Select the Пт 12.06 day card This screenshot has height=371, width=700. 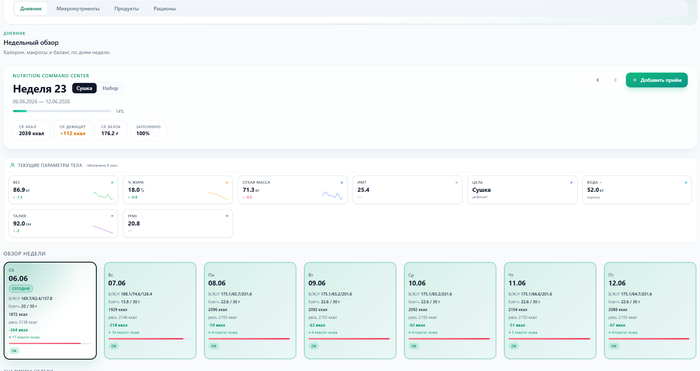coord(650,310)
